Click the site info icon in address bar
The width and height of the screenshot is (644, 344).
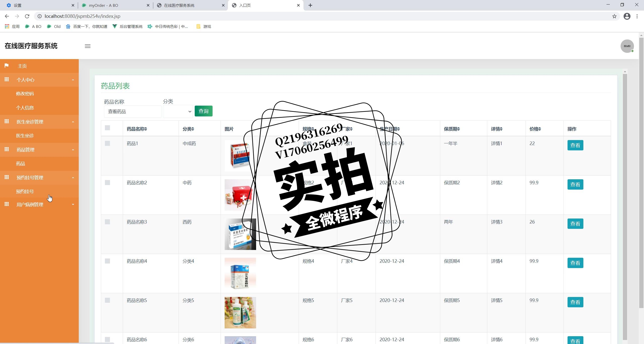click(x=39, y=16)
